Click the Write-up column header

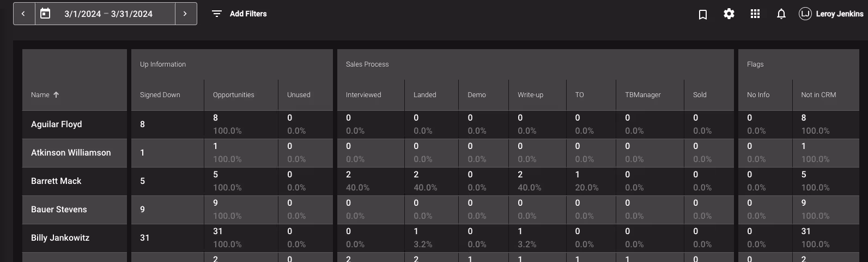click(x=530, y=94)
